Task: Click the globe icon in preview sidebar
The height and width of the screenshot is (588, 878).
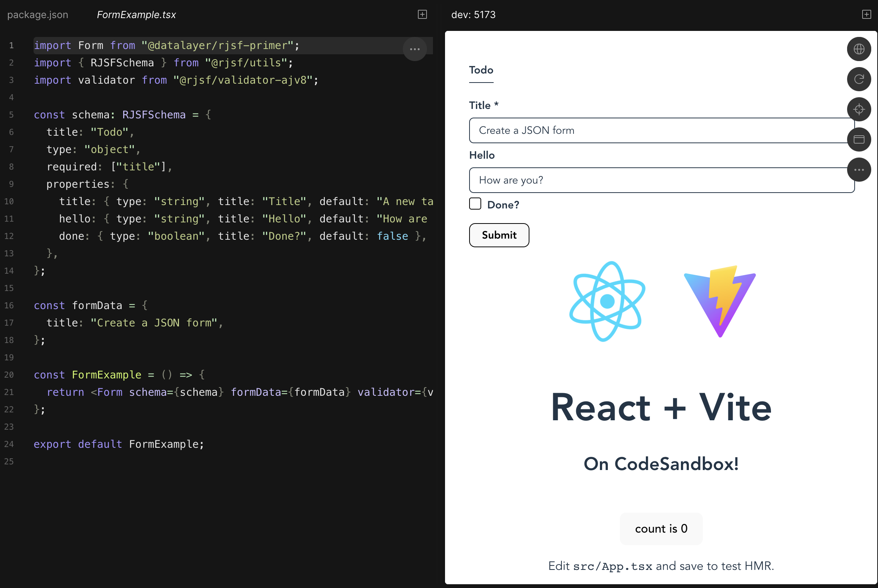Action: pos(859,49)
